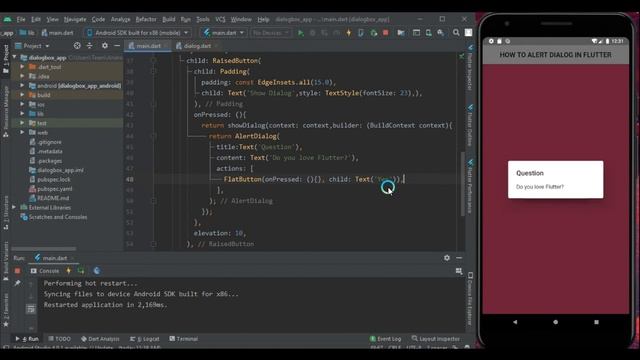Expand the build folder
The height and width of the screenshot is (360, 640).
22,95
